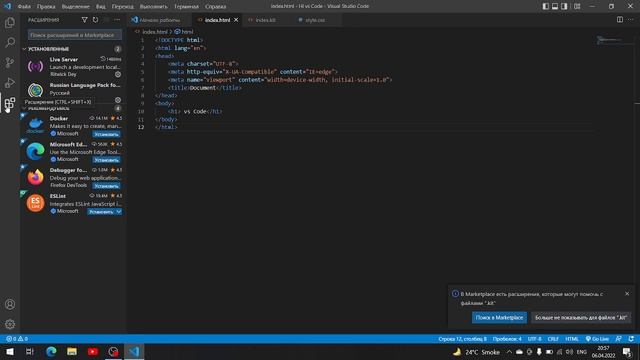Viewport: 640px width, 360px height.
Task: Open the Windows Start menu
Action: click(9, 351)
